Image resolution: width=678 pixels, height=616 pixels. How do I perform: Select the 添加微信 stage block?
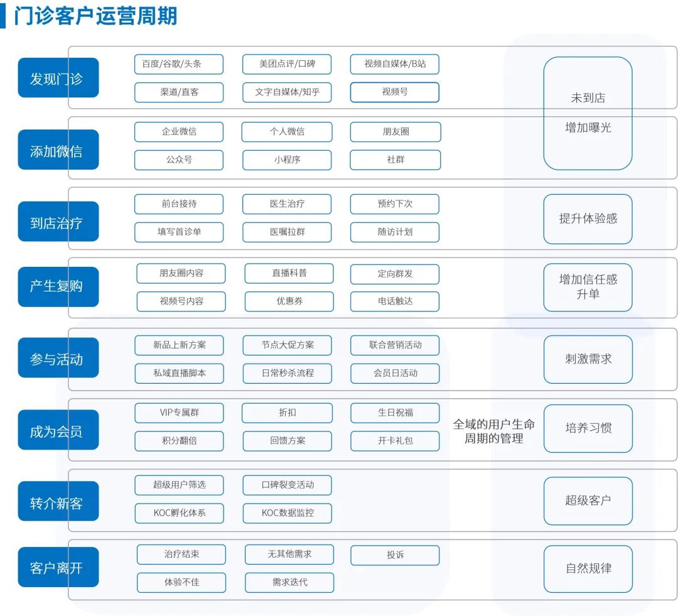coord(58,149)
